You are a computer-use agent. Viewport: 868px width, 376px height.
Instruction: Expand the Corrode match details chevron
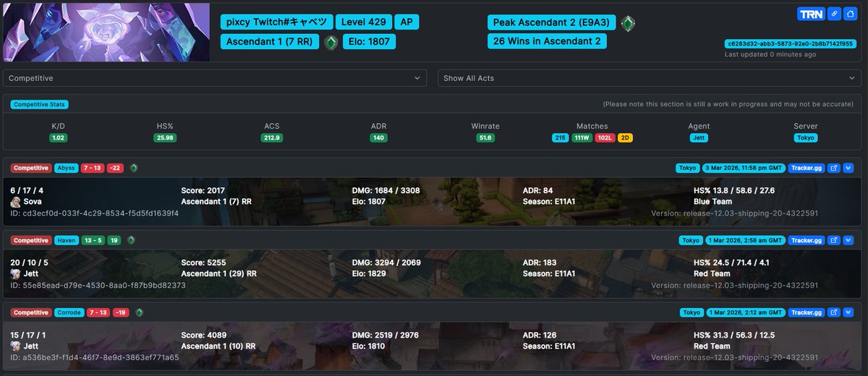(x=848, y=313)
